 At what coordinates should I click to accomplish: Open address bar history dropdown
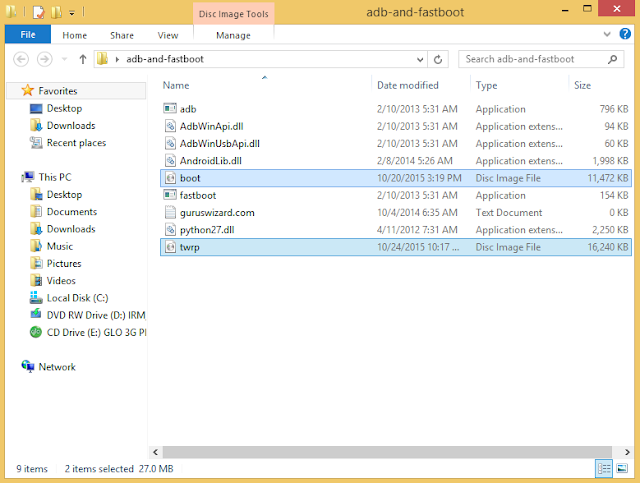[x=420, y=60]
